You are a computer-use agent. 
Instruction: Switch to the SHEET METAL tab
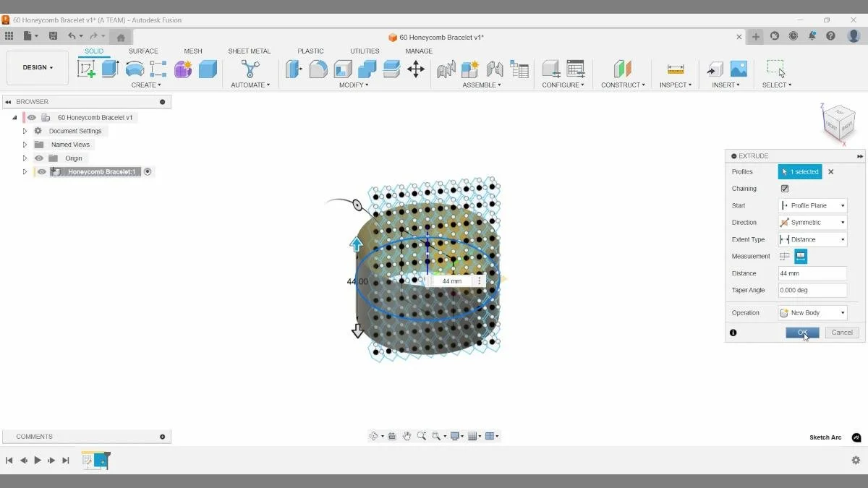pos(250,51)
